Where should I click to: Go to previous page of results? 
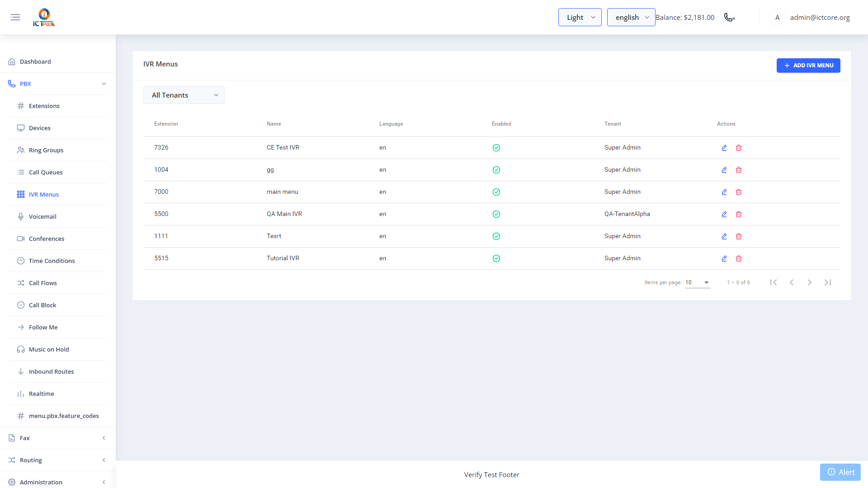point(792,282)
